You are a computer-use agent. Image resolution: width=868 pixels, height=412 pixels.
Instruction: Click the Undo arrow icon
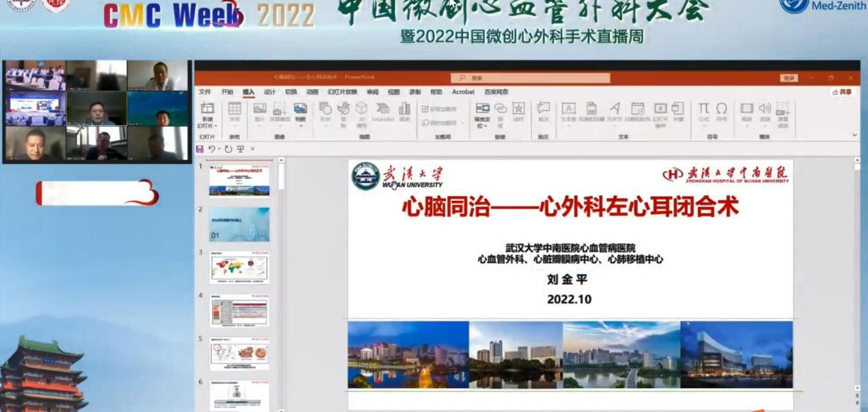pyautogui.click(x=212, y=149)
